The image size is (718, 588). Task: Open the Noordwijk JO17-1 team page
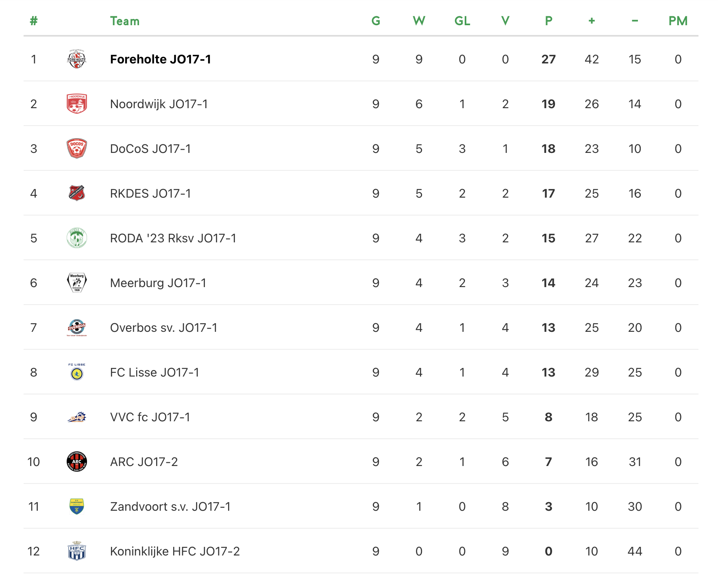(159, 104)
